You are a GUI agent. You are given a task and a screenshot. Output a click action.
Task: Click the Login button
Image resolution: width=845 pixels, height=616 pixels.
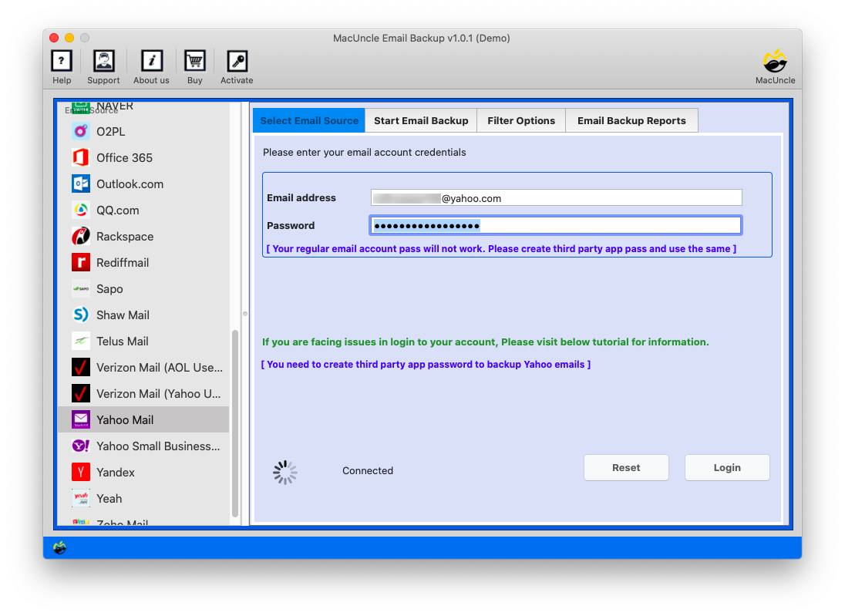(726, 467)
